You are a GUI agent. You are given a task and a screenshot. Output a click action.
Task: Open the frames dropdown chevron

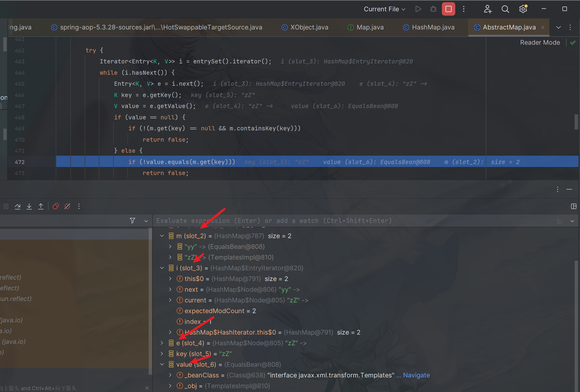pyautogui.click(x=146, y=221)
